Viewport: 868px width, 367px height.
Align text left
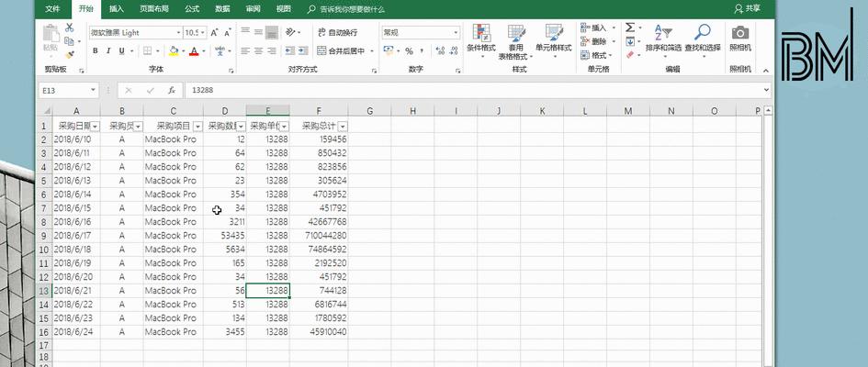click(x=245, y=50)
